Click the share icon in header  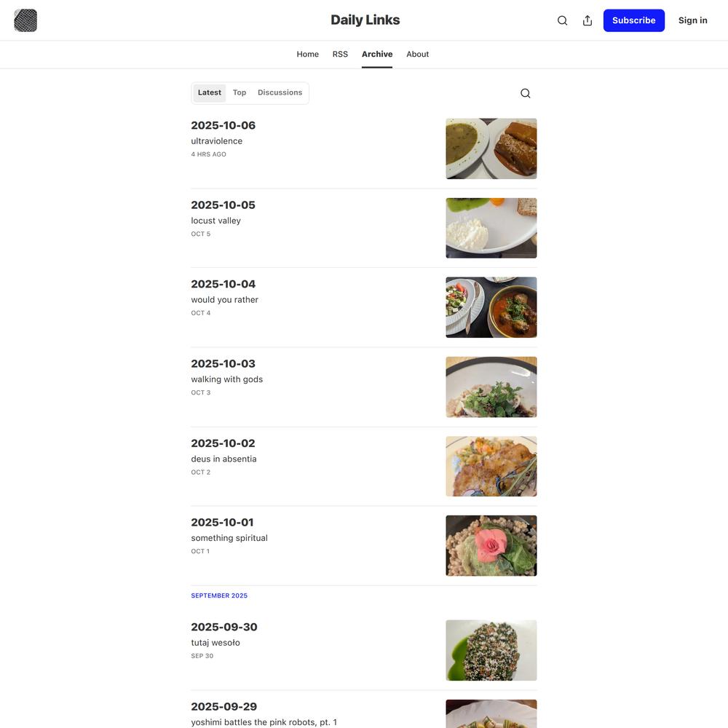(587, 20)
